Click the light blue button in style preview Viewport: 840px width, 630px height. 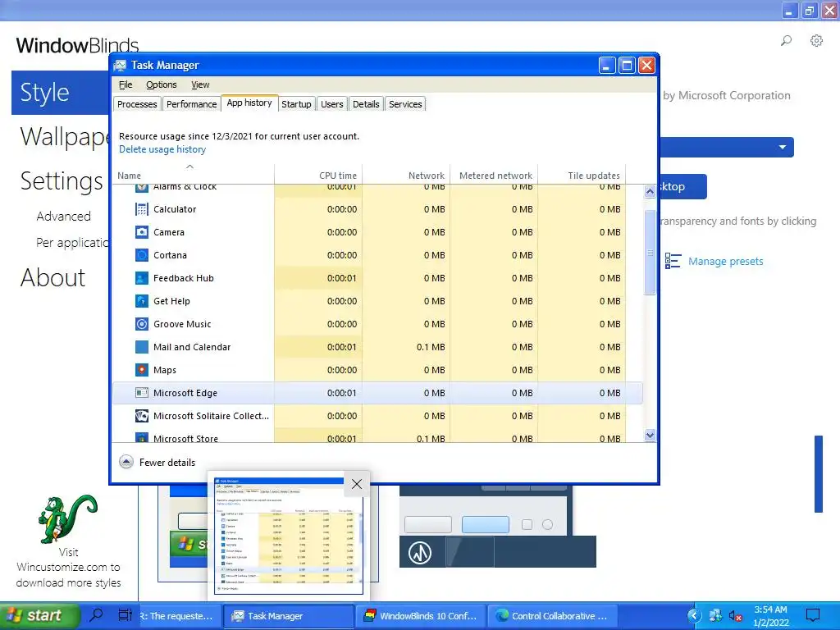[x=486, y=524]
